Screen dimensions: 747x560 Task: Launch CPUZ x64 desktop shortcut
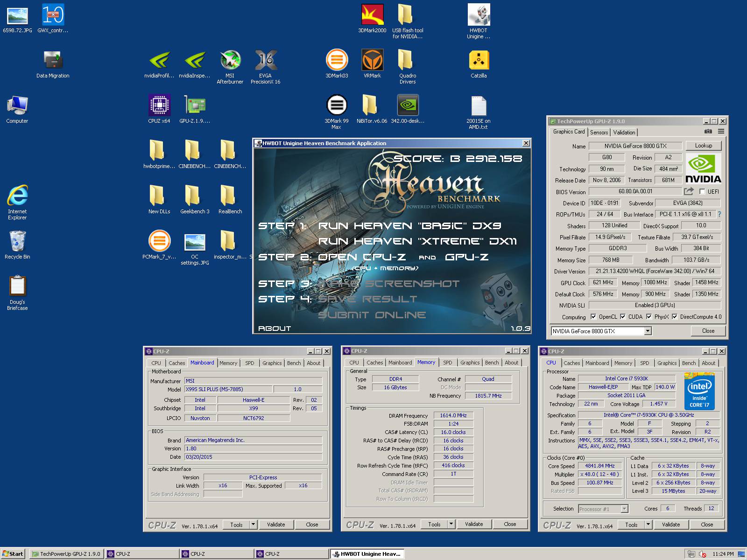[x=159, y=109]
